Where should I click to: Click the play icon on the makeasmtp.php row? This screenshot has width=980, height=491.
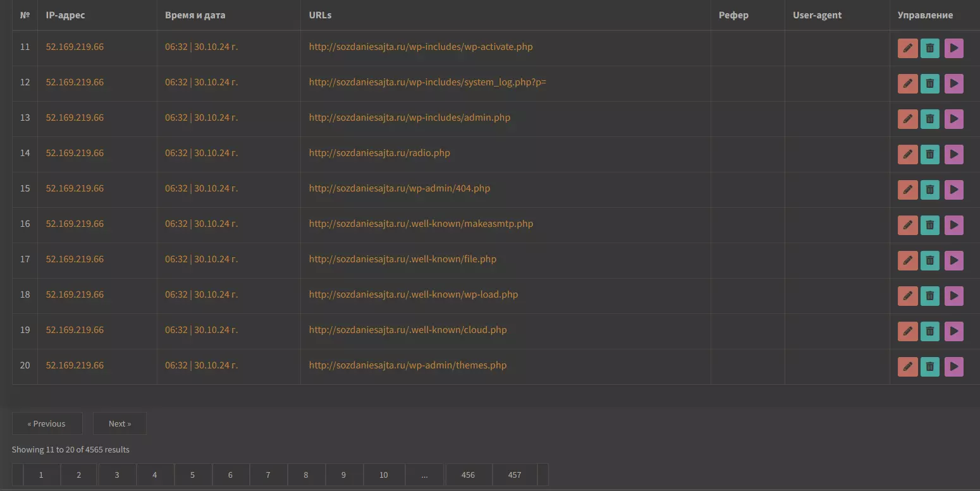[x=953, y=225]
